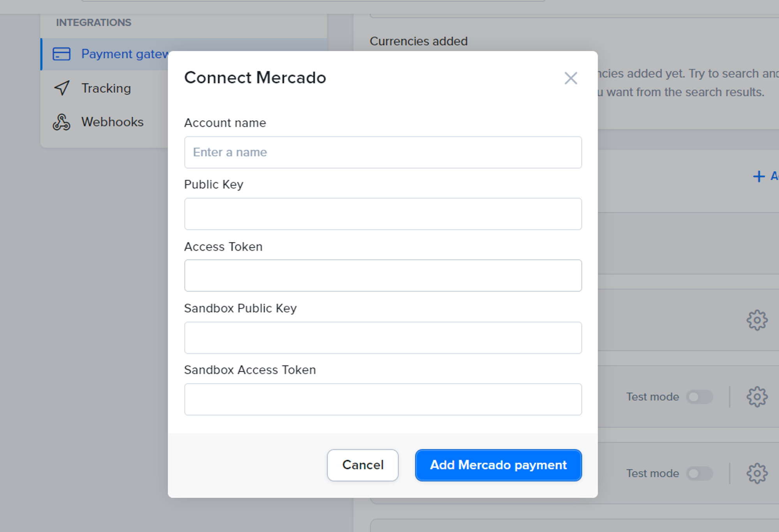Click the Account name input field
779x532 pixels.
pos(383,152)
